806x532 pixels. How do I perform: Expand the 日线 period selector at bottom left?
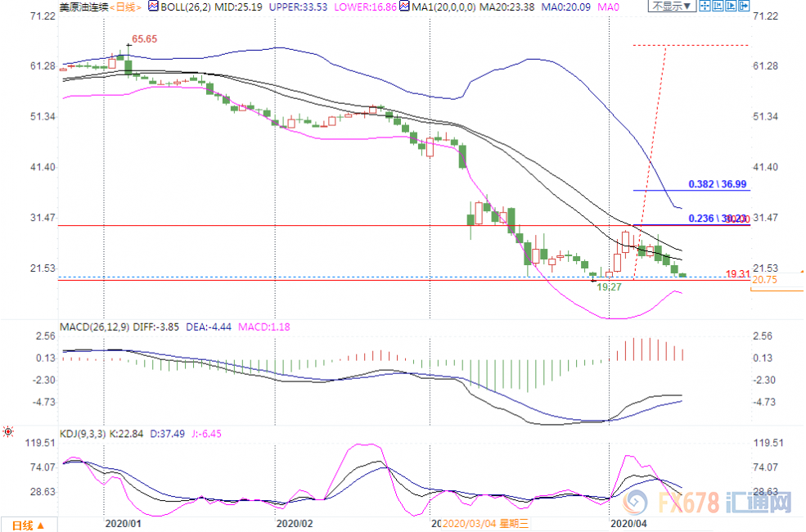tap(28, 524)
